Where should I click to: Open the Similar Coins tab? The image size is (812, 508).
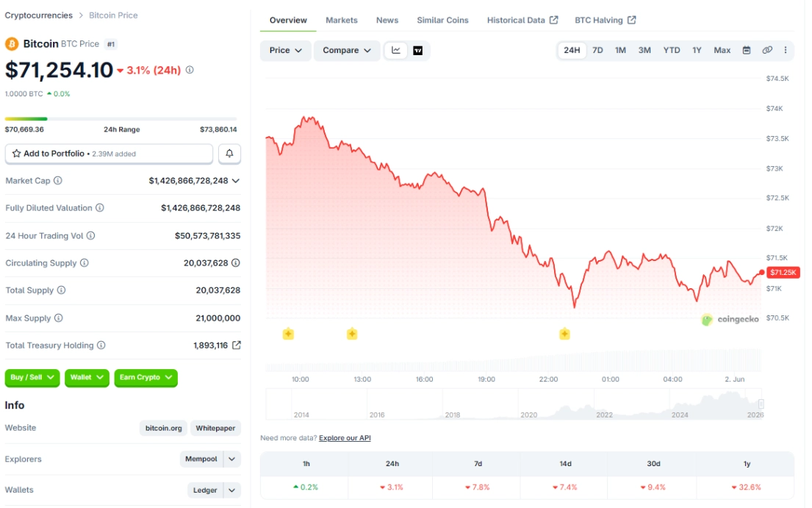point(442,20)
